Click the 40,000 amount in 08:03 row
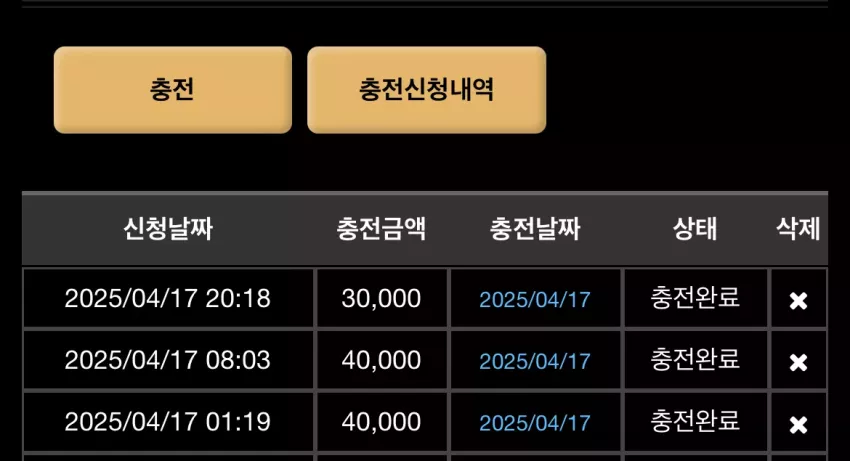The height and width of the screenshot is (461, 850). [382, 360]
